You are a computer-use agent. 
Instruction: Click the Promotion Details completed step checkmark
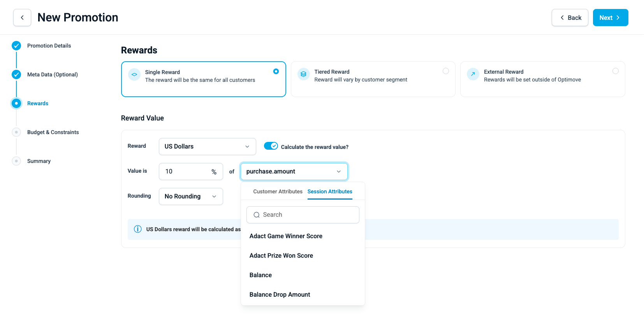pos(16,46)
